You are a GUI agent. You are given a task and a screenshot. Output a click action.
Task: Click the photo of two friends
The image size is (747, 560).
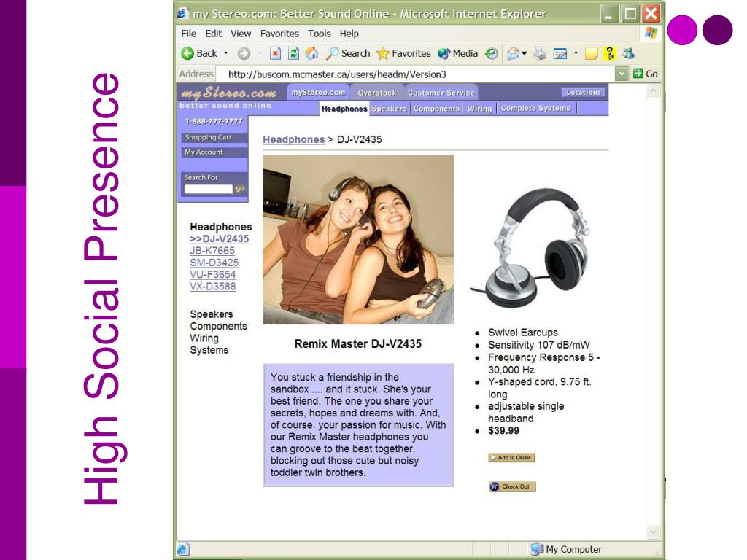(358, 239)
